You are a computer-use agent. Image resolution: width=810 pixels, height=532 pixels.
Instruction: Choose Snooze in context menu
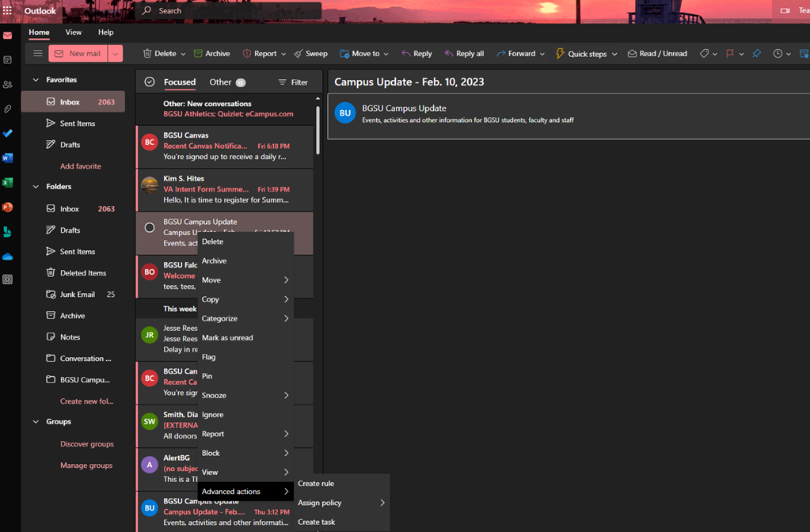pyautogui.click(x=245, y=396)
